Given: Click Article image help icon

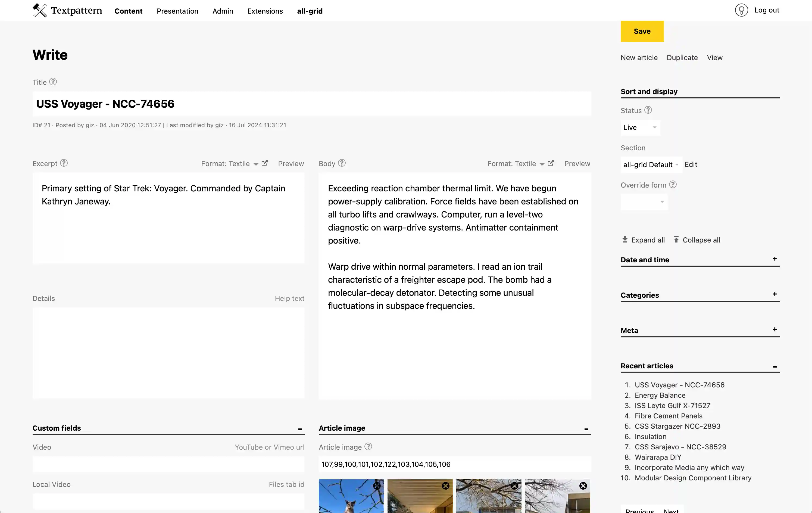Looking at the screenshot, I should pos(368,447).
